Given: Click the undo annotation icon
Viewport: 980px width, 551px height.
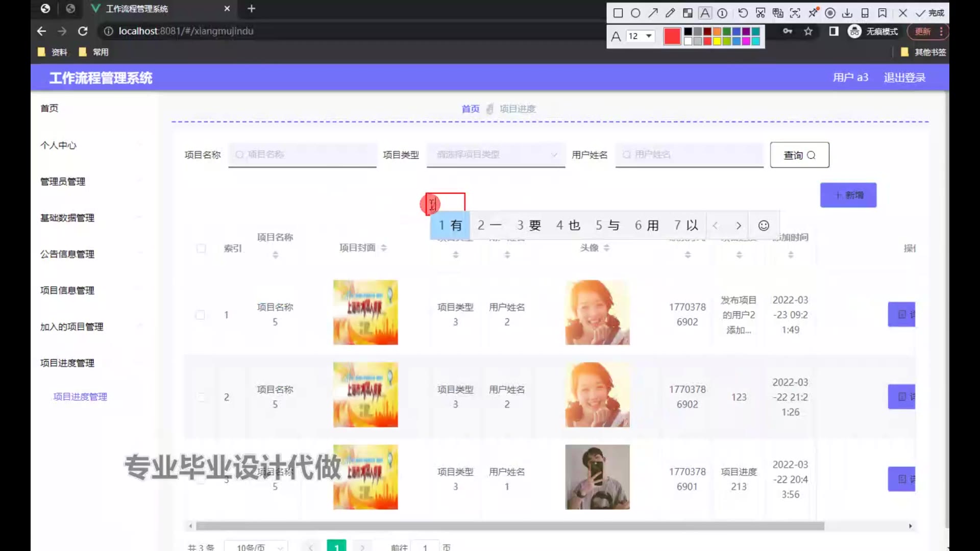Looking at the screenshot, I should 743,13.
